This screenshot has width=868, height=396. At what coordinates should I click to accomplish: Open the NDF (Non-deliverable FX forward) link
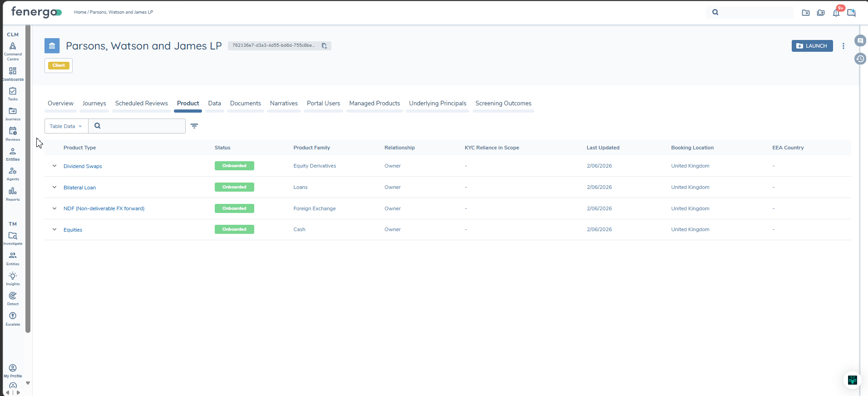[x=104, y=208]
